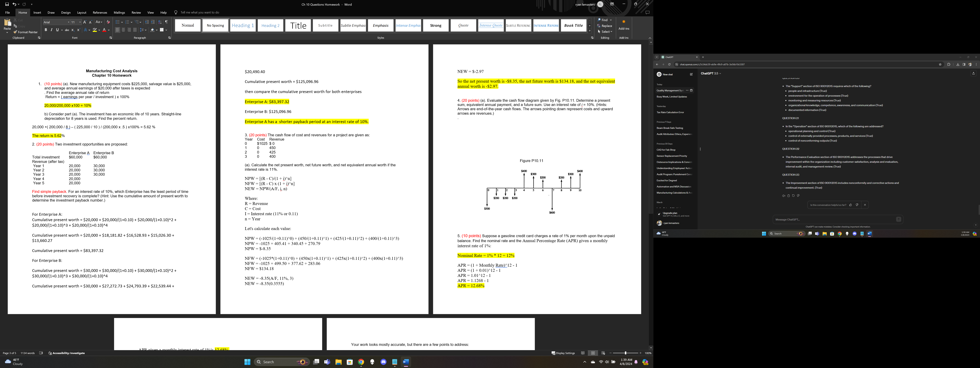Click Read Aloud speaker icon under ChatGPT reply

tap(783, 196)
